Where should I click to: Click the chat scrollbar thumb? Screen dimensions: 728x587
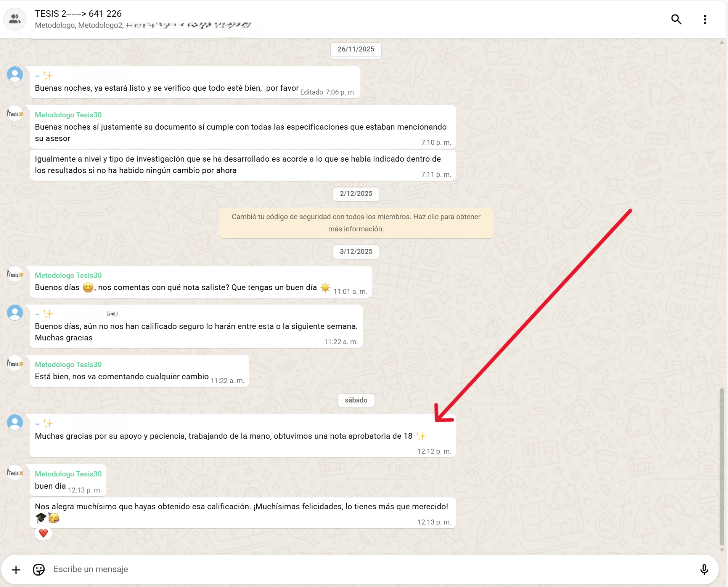pos(722,467)
